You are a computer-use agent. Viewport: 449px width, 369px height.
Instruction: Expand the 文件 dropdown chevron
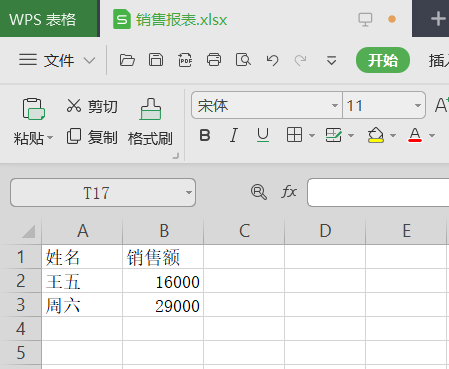[89, 61]
